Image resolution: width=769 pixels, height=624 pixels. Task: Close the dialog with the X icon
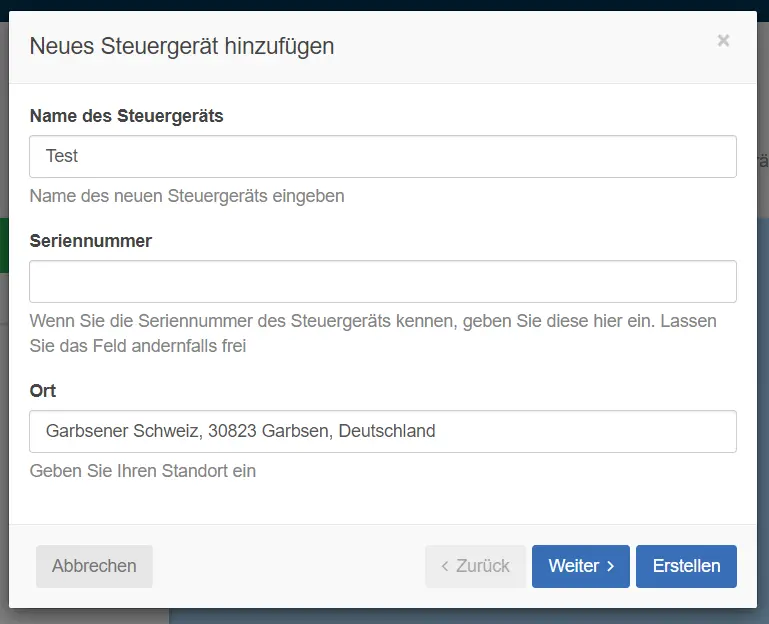coord(723,41)
